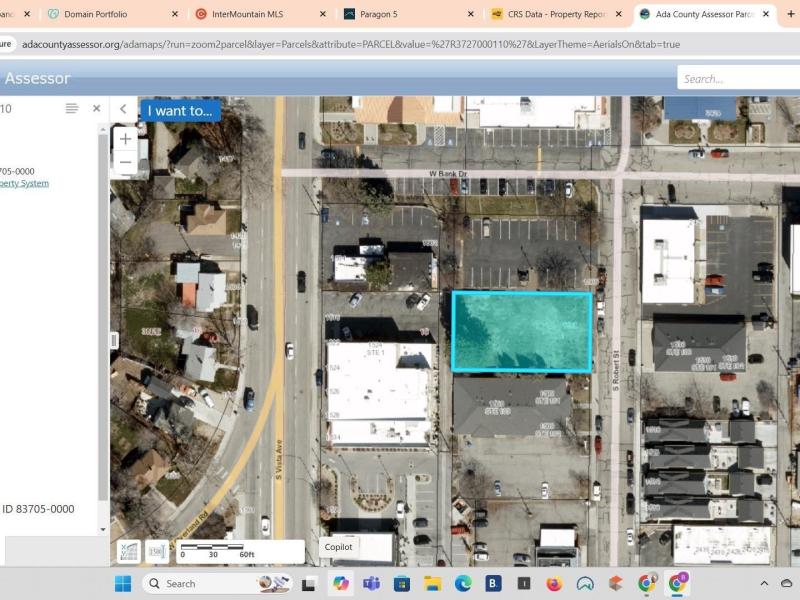Image resolution: width=800 pixels, height=600 pixels.
Task: Open the CRS Data Property Report tab
Action: [550, 14]
